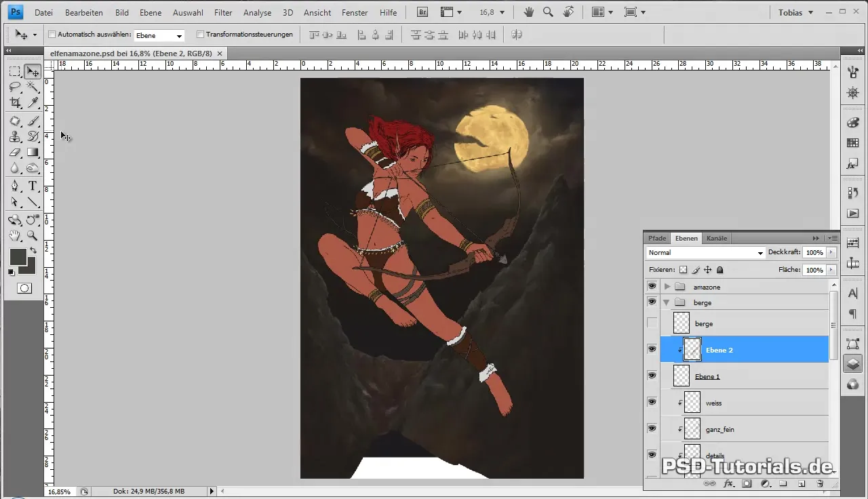Launch Bridge with the Br button

[422, 12]
